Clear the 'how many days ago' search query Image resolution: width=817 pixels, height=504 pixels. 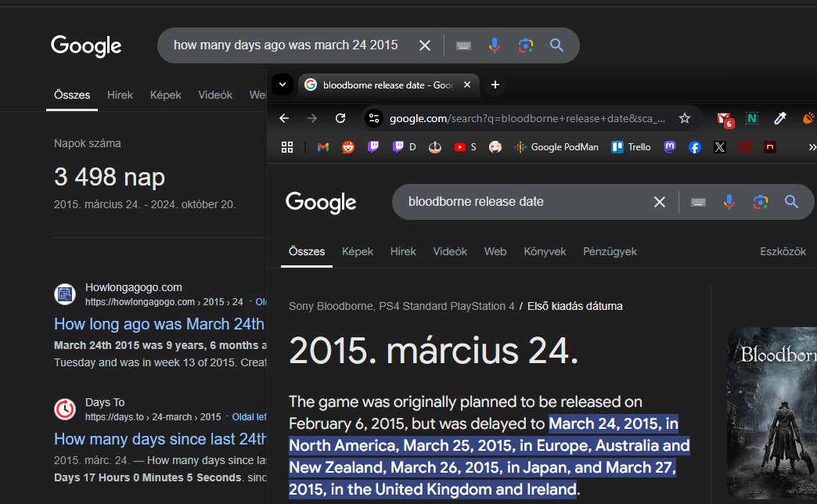point(425,45)
